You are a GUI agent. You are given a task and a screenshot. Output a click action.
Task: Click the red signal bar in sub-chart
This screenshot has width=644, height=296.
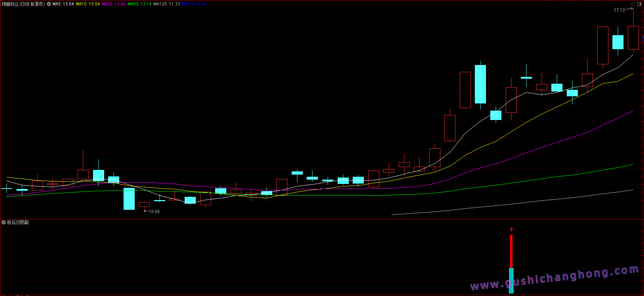511,251
